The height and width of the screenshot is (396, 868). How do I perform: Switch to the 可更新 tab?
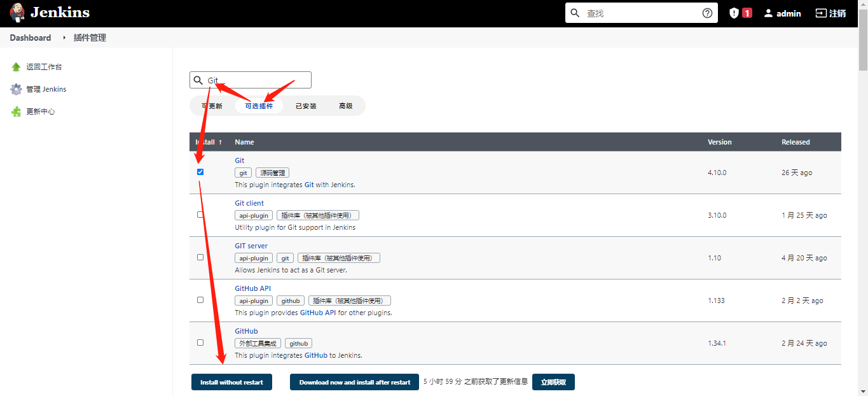pos(212,106)
